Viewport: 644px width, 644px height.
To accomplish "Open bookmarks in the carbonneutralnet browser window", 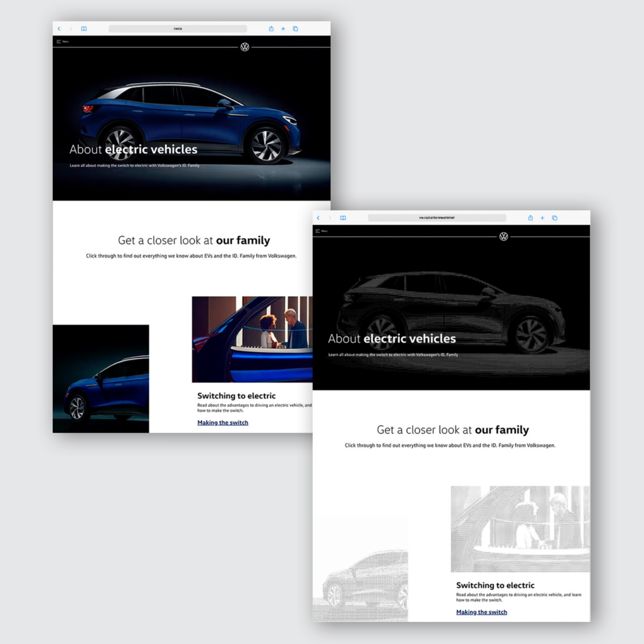I will [x=343, y=218].
